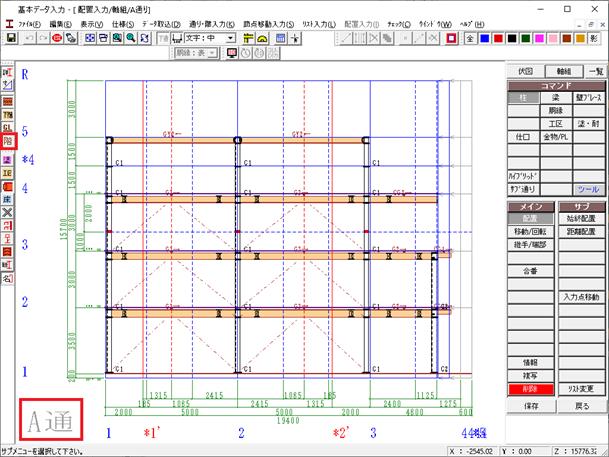Viewport: 609px width, 457px height.
Task: Click the 保存 save button
Action: point(531,406)
